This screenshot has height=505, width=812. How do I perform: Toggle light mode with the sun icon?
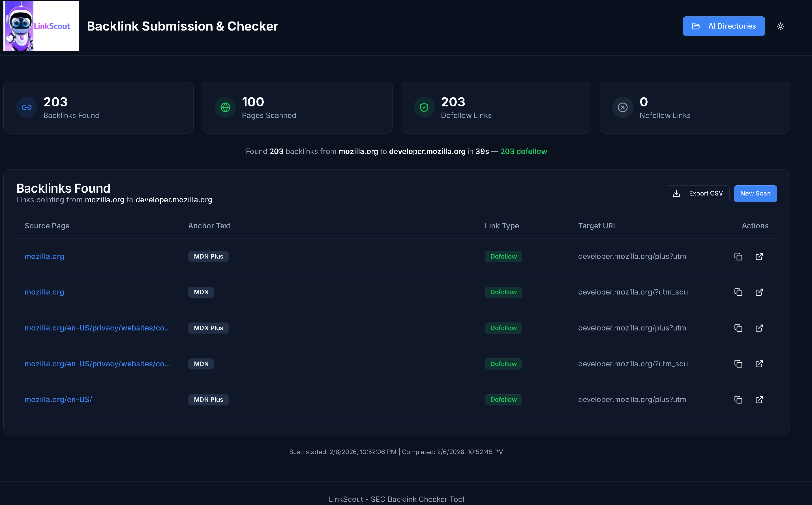tap(781, 26)
